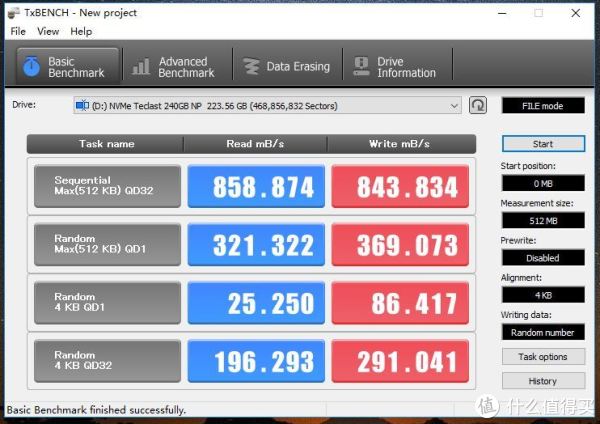This screenshot has width=600, height=424.
Task: Click the status bar finished successfully message
Action: (x=96, y=410)
